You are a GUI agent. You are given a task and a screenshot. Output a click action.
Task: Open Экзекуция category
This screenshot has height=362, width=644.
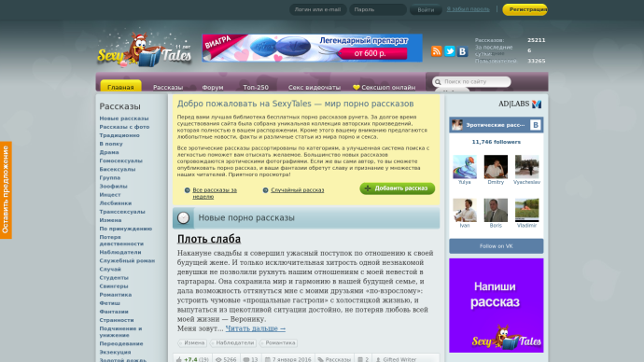[x=115, y=352]
